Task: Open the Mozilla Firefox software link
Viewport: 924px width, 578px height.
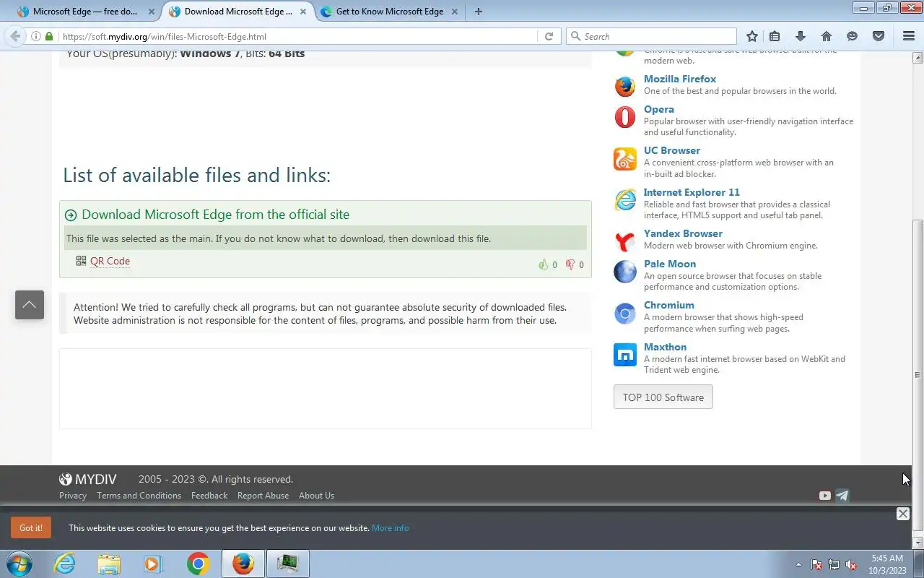Action: click(680, 79)
